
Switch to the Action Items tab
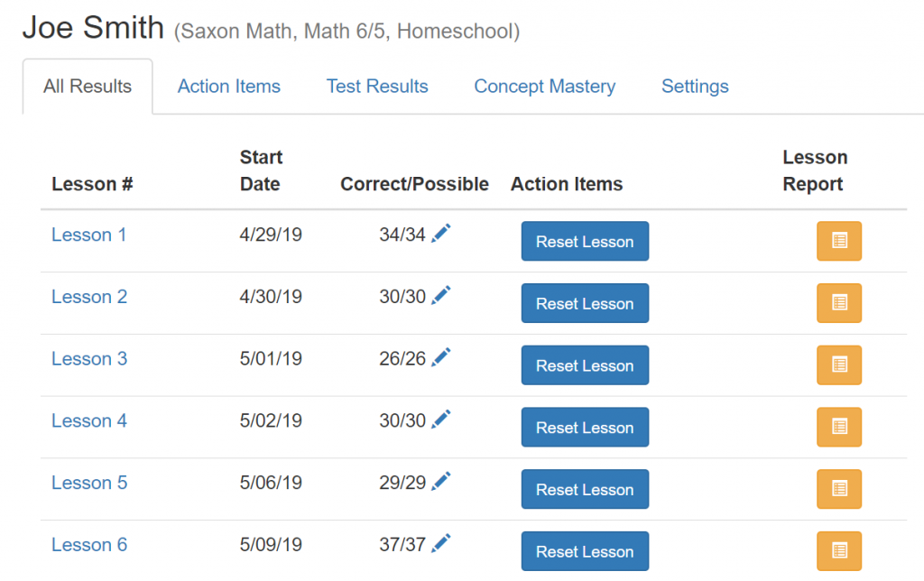(x=229, y=87)
